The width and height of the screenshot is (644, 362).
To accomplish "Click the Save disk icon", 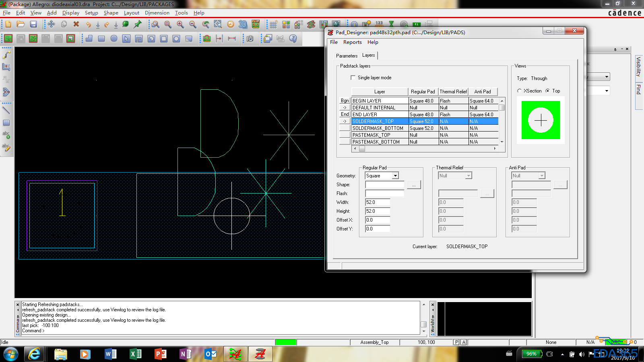I will coord(33,25).
